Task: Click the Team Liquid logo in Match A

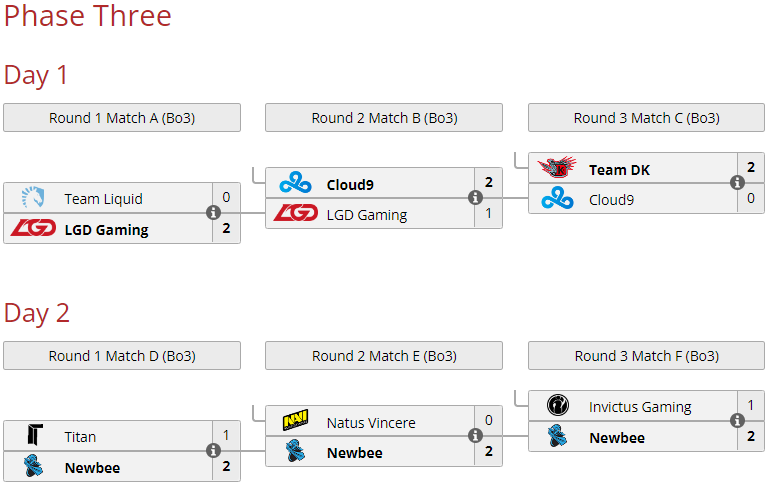Action: 33,198
